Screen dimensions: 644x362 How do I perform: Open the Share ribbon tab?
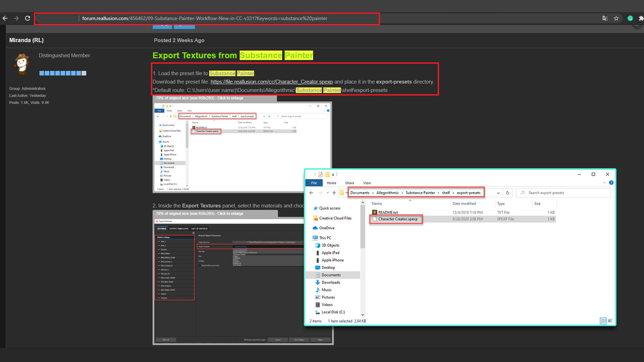(x=350, y=183)
